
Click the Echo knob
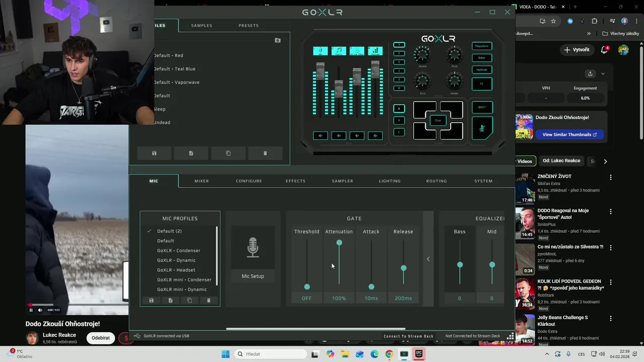[x=422, y=81]
